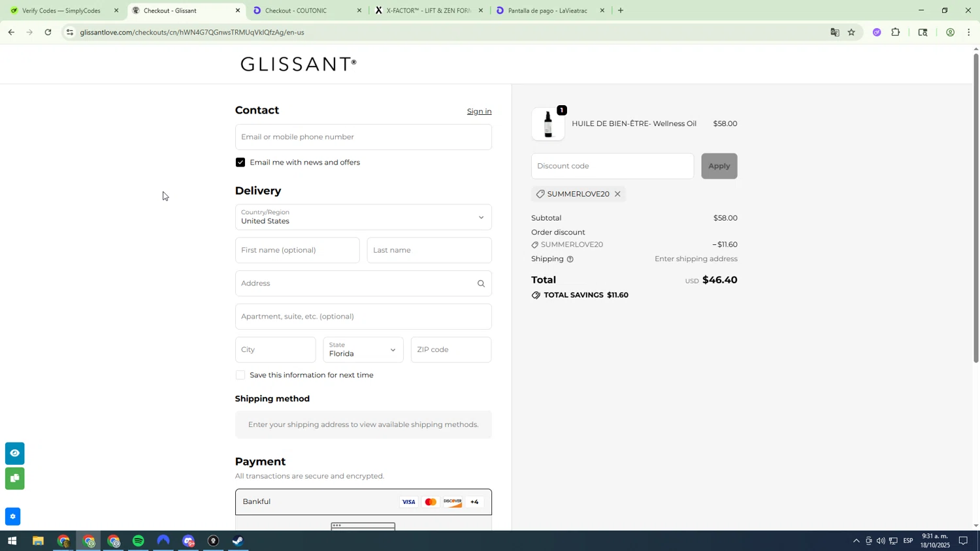Reload the checkout page

point(48,32)
